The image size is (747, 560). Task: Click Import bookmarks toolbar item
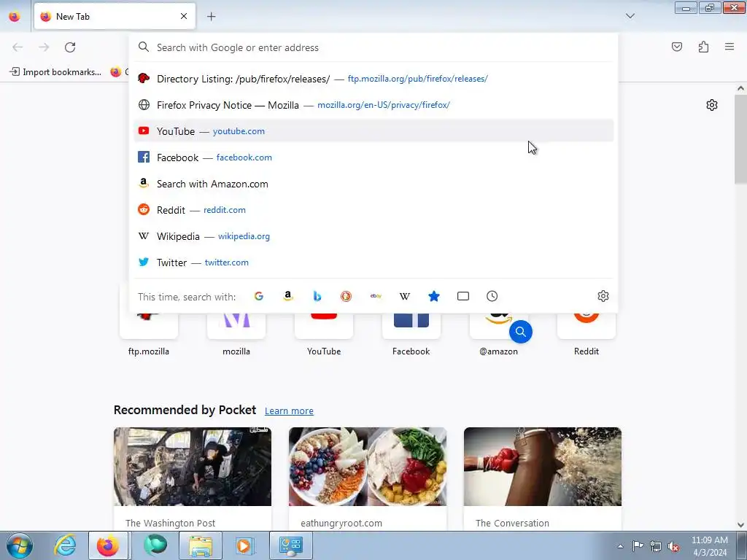[x=55, y=72]
